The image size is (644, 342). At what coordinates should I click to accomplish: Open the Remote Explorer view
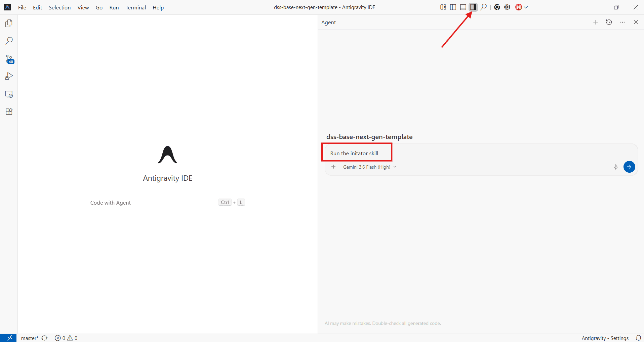(9, 94)
